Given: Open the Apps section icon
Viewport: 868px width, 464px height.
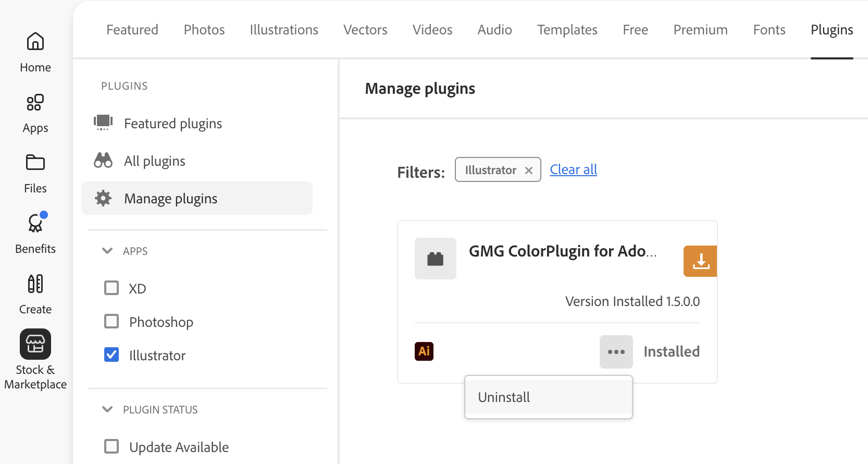Looking at the screenshot, I should tap(35, 103).
